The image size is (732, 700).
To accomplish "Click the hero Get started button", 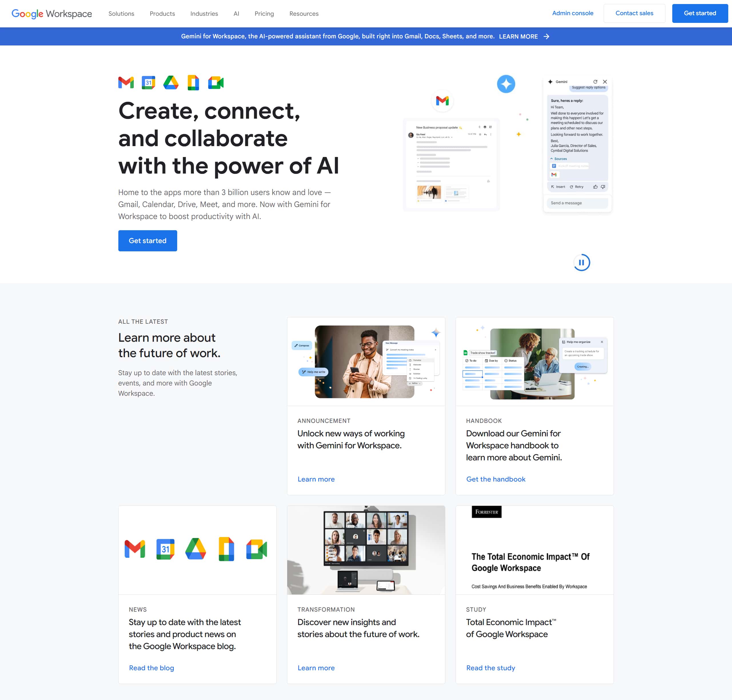I will 148,241.
